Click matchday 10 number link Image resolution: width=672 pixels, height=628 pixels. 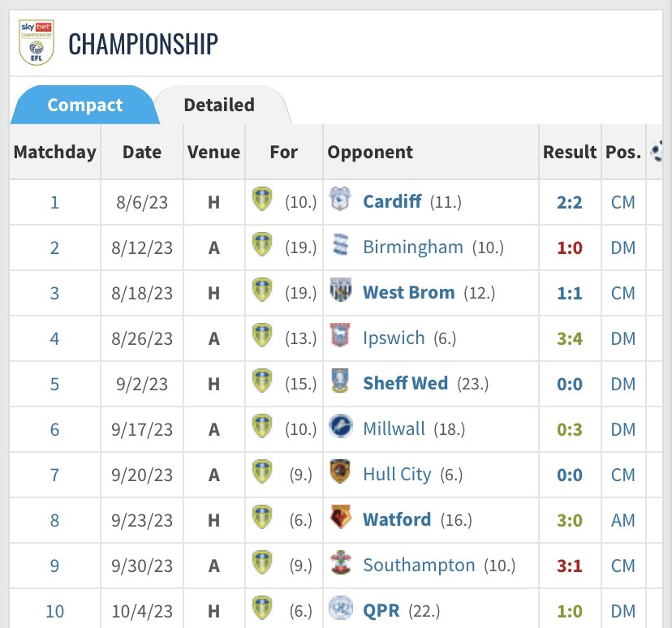(x=54, y=610)
